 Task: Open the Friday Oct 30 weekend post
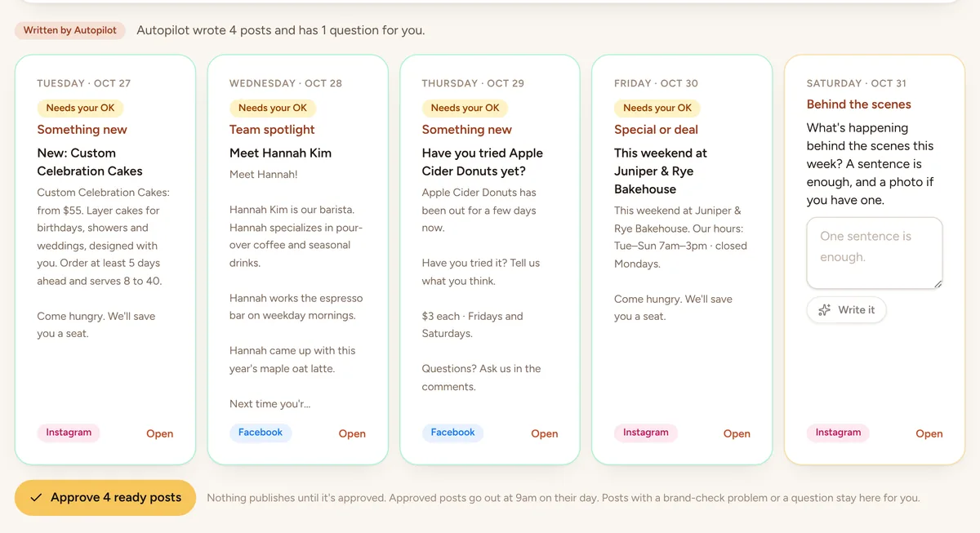[737, 433]
